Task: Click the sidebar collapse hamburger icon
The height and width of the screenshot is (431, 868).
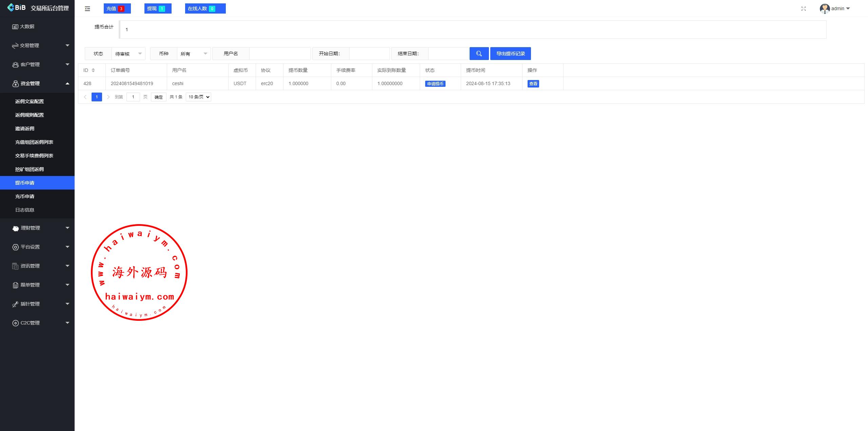Action: coord(87,9)
